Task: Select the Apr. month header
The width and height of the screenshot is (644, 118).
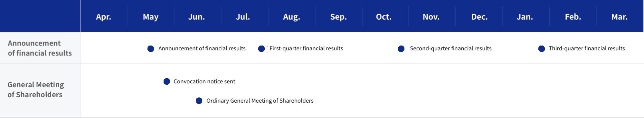Action: pyautogui.click(x=104, y=17)
